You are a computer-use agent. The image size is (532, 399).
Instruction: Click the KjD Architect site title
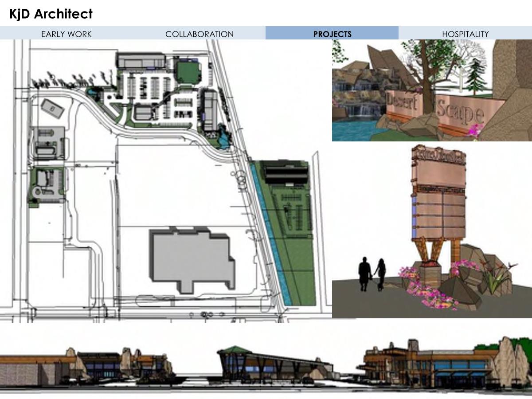click(x=51, y=14)
